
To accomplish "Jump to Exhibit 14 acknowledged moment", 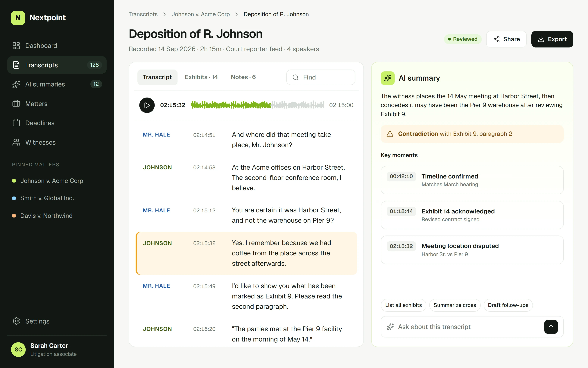I will coord(472,215).
